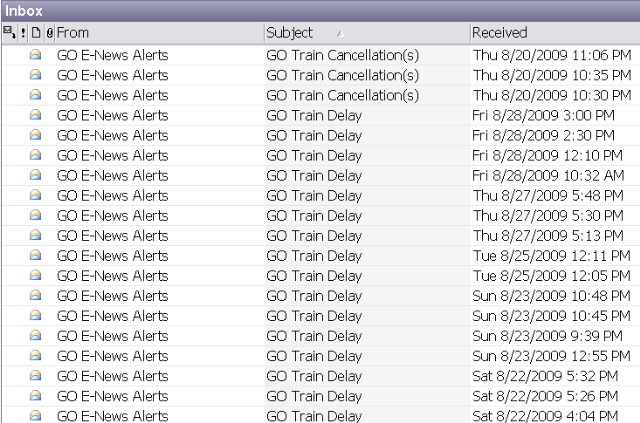The width and height of the screenshot is (640, 423).
Task: Sort by the importance exclamation mark column header
Action: [x=23, y=33]
